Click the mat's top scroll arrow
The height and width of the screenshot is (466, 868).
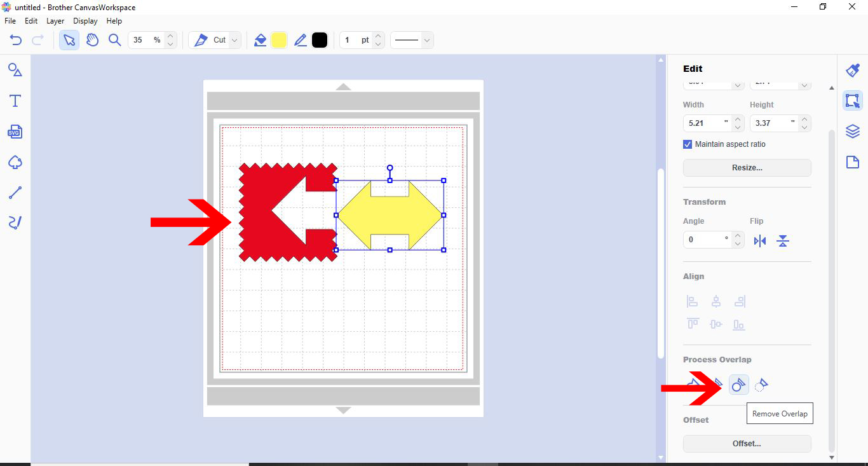[x=343, y=86]
